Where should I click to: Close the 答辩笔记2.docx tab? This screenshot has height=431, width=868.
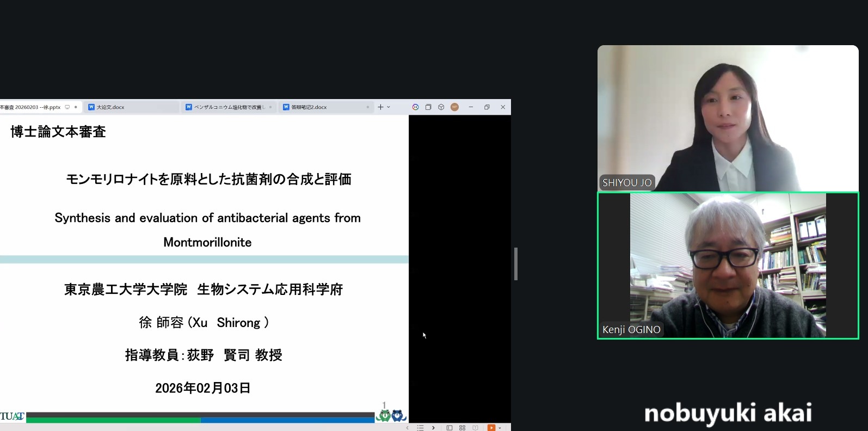pyautogui.click(x=368, y=107)
